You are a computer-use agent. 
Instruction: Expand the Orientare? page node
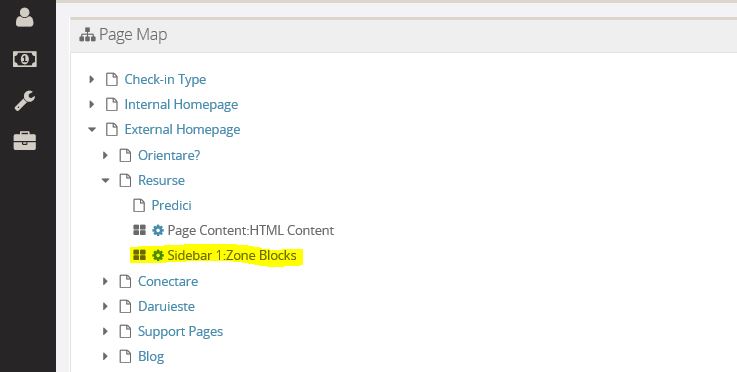106,155
